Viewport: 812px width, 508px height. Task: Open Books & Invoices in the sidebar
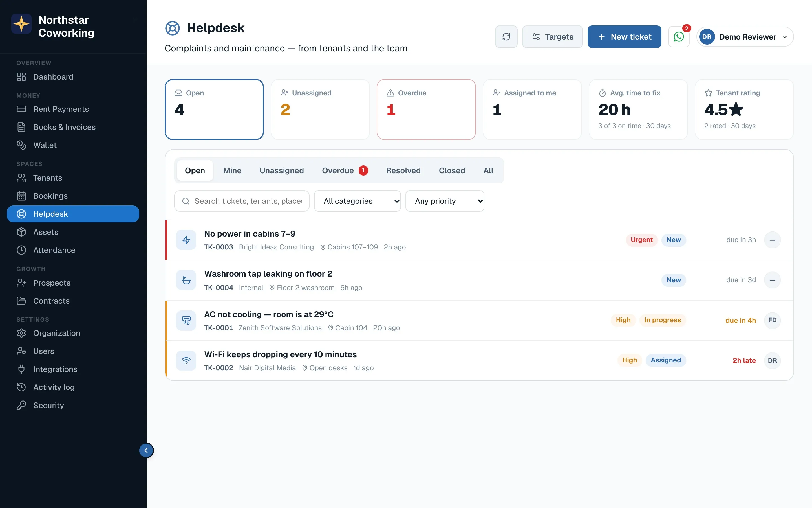pos(73,127)
